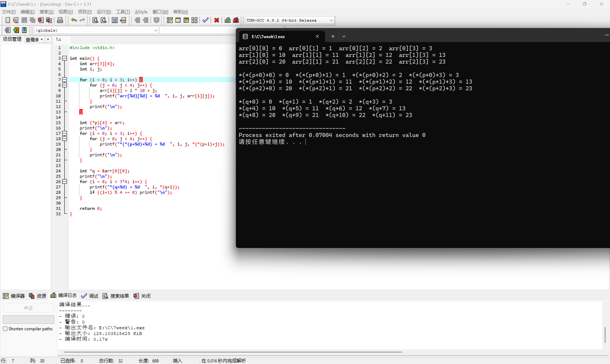Click the 关闭 button in bottom panel

click(x=142, y=296)
